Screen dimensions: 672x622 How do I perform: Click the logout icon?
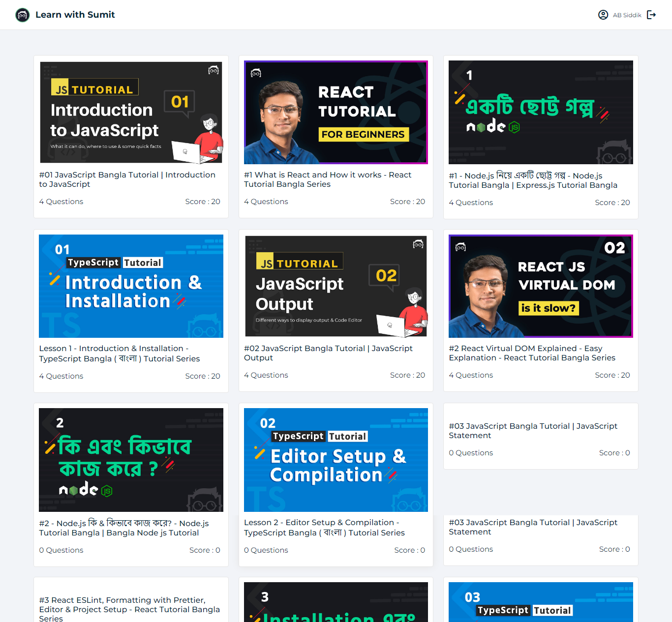(x=651, y=15)
